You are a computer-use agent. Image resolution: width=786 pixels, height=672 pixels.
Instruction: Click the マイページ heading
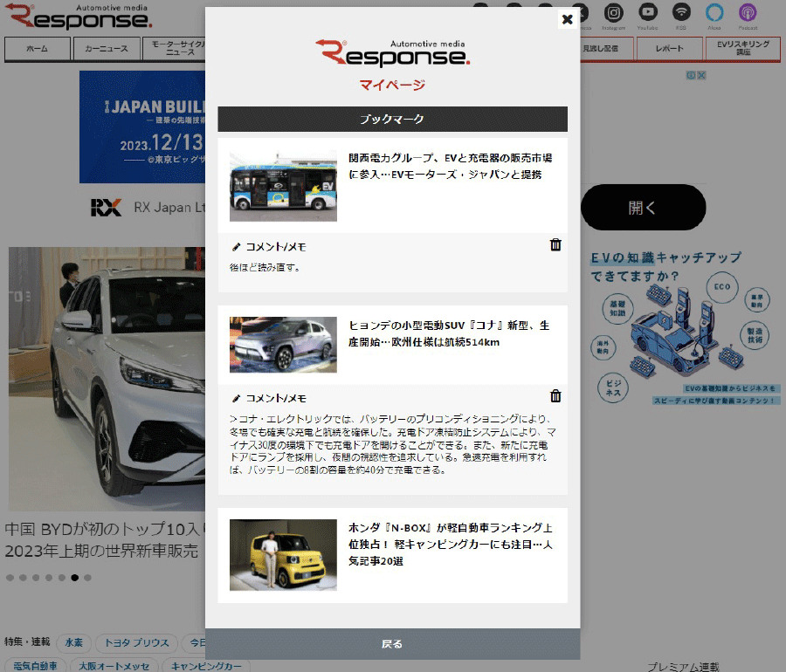point(392,86)
